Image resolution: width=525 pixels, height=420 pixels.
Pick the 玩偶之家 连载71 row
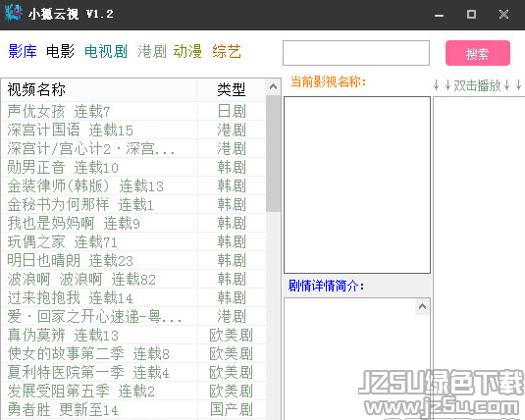click(133, 241)
